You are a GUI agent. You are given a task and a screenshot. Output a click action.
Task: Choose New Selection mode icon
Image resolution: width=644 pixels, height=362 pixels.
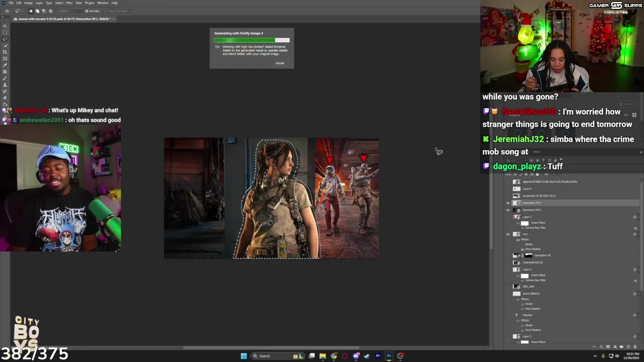[31, 11]
